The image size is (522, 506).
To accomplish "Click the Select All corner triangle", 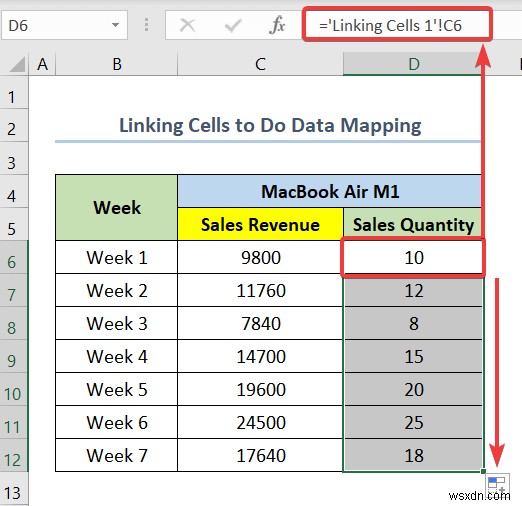I will click(18, 64).
